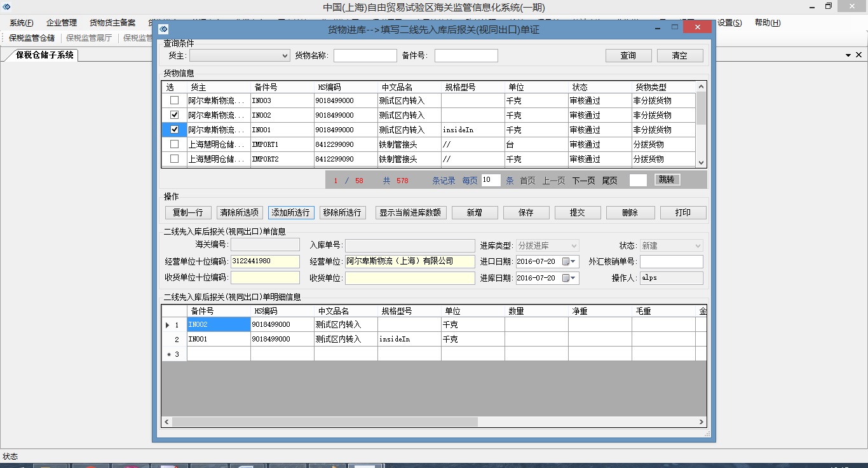Click main window app icon in title bar

(6, 7)
